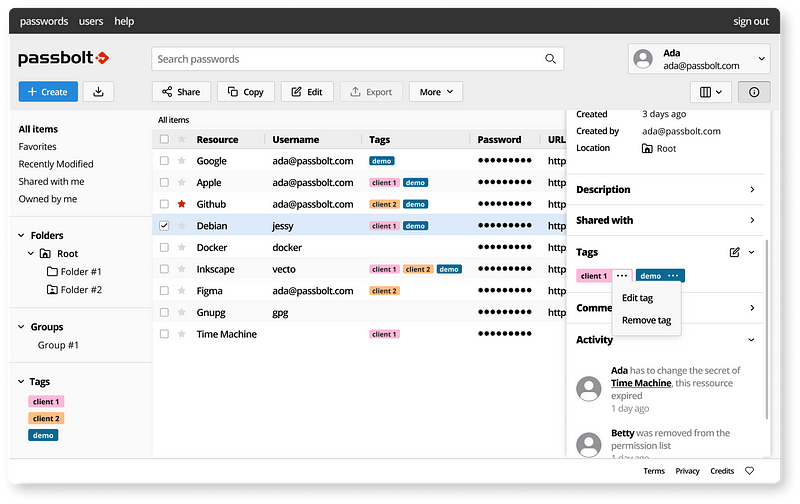Collapse the Folders section
The height and width of the screenshot is (504, 800).
(x=21, y=235)
